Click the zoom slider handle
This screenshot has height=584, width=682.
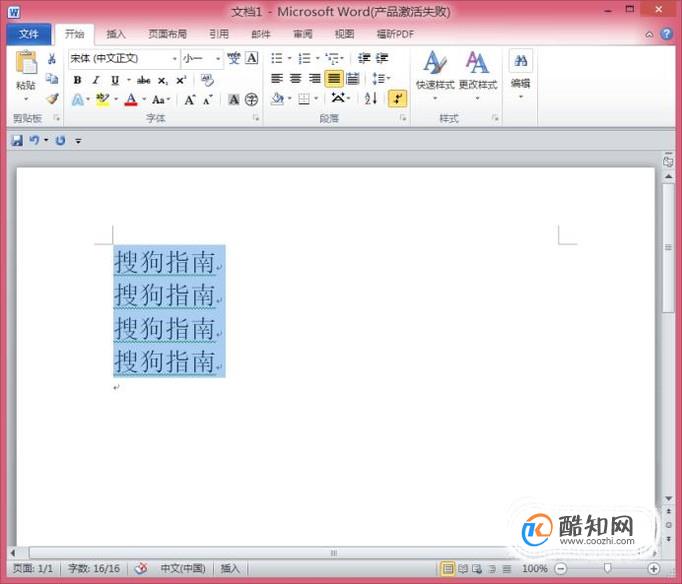click(x=607, y=568)
